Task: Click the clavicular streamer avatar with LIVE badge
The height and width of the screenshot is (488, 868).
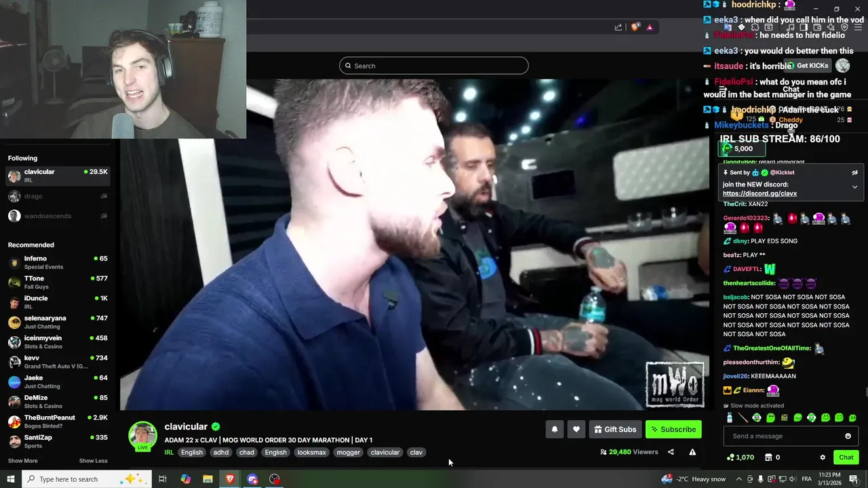Action: pos(143,436)
